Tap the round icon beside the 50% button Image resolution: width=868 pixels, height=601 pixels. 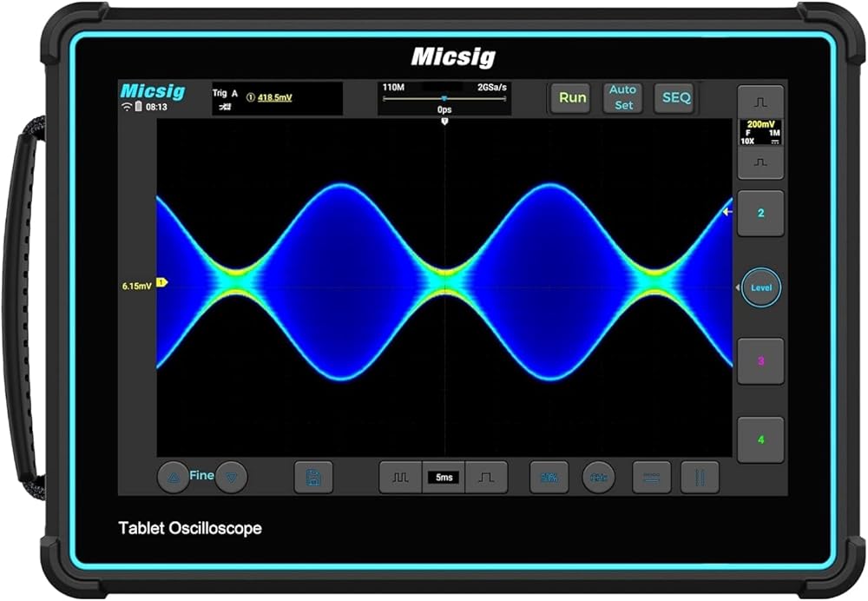pyautogui.click(x=598, y=477)
